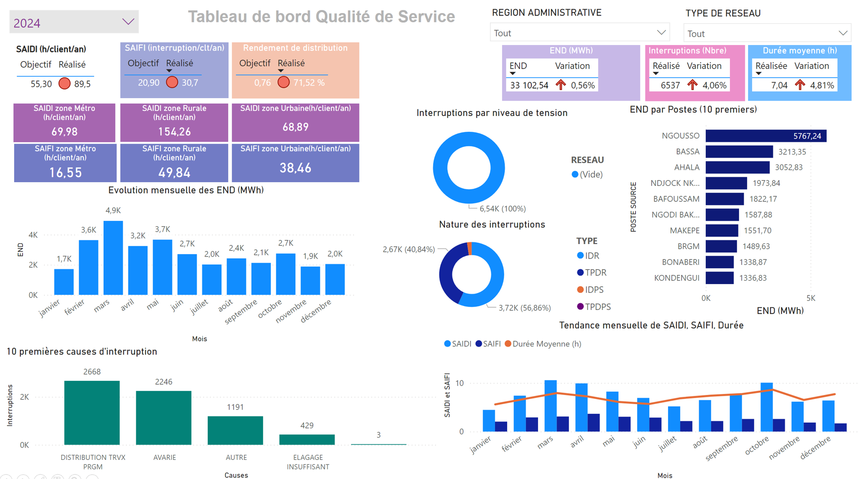Open the 2024 year dropdown

point(128,22)
